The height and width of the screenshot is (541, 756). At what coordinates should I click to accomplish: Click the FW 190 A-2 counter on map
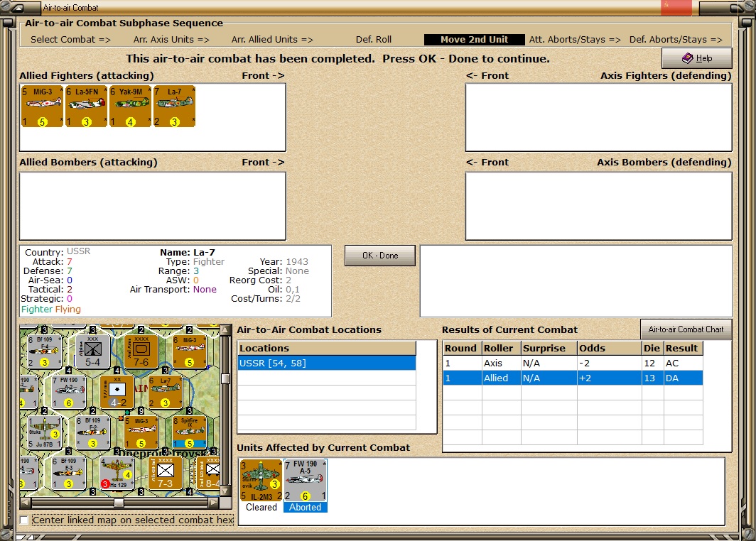pyautogui.click(x=68, y=392)
